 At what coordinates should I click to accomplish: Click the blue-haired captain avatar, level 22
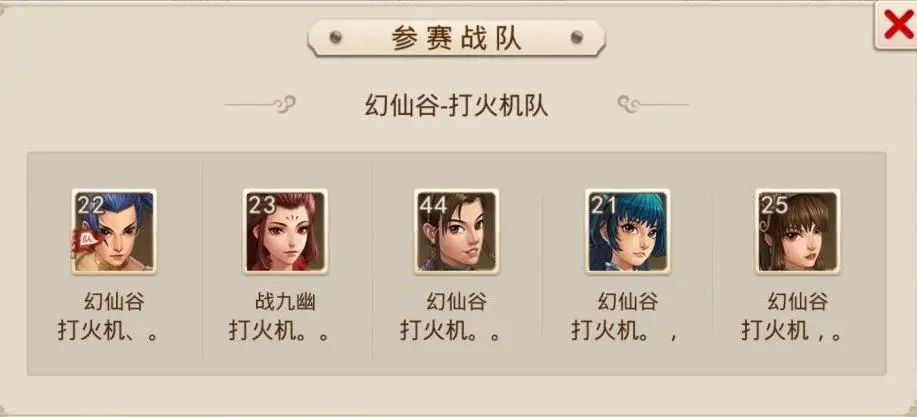pos(114,232)
